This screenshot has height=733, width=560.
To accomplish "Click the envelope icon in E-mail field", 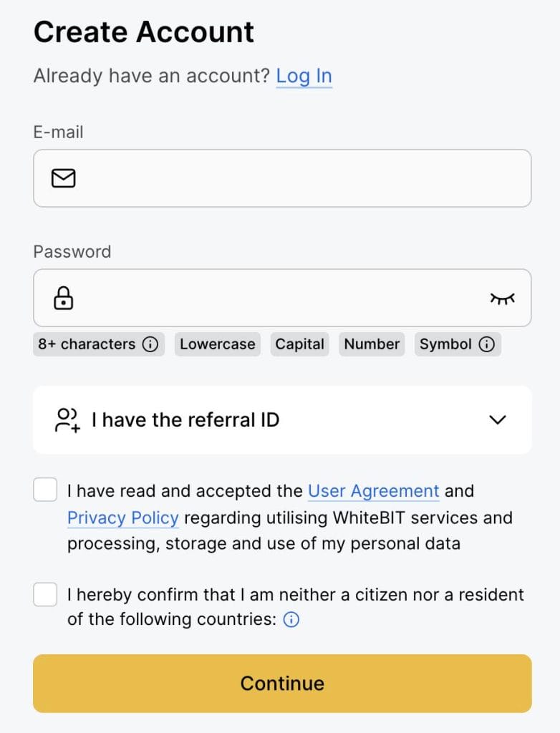I will 64,178.
